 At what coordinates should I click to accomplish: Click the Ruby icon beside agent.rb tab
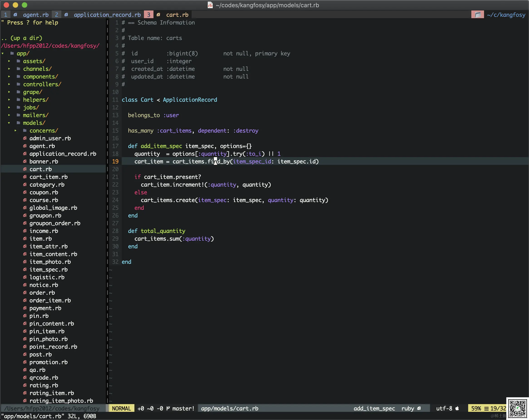tap(15, 15)
